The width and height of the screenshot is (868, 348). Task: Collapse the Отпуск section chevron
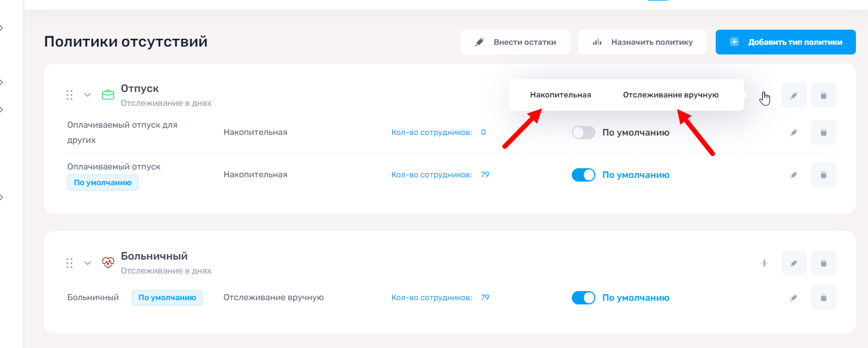click(88, 95)
